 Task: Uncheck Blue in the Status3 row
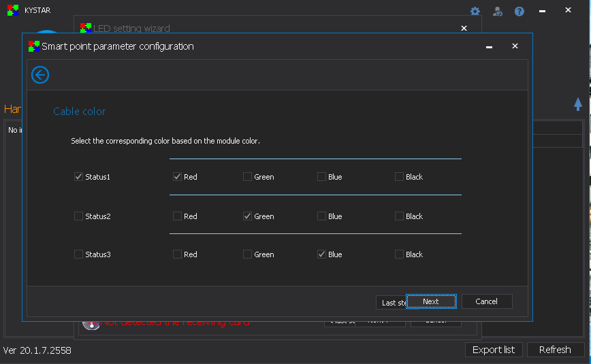[x=321, y=254]
